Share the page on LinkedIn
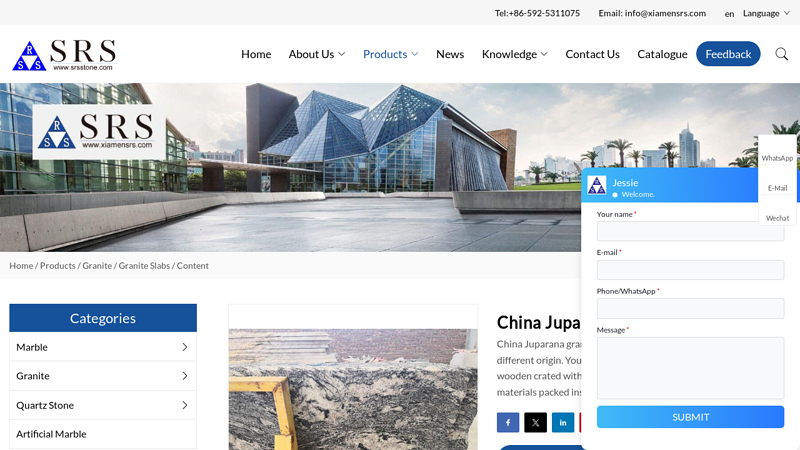This screenshot has height=450, width=800. coord(563,423)
